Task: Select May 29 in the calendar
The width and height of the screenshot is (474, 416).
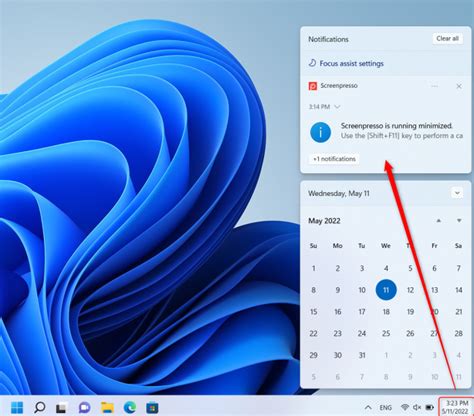Action: pos(313,355)
